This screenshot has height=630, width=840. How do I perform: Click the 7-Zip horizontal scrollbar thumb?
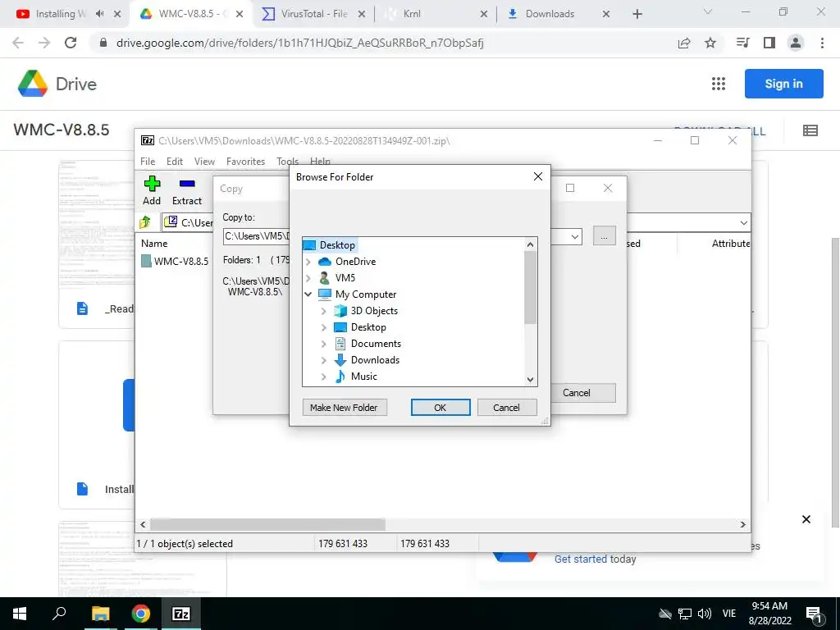[268, 524]
